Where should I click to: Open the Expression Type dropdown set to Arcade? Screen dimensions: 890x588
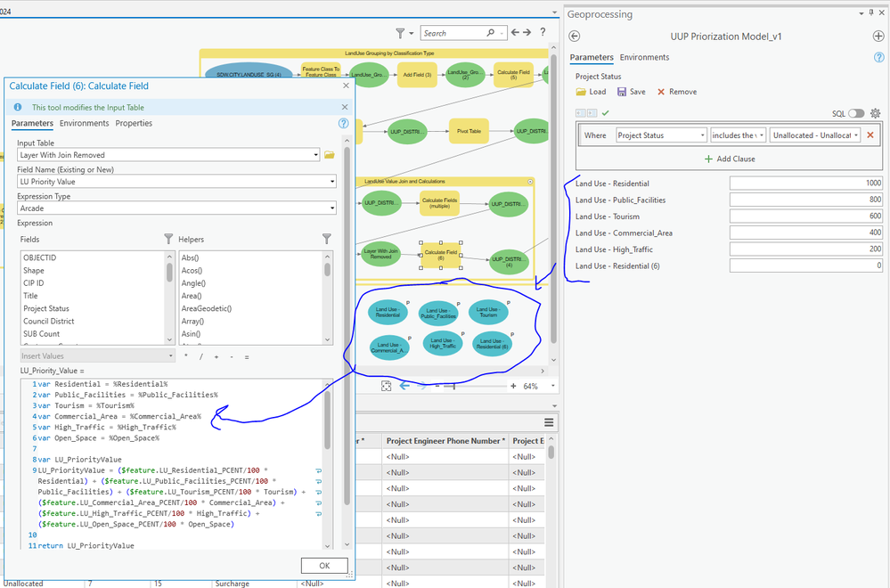click(332, 208)
